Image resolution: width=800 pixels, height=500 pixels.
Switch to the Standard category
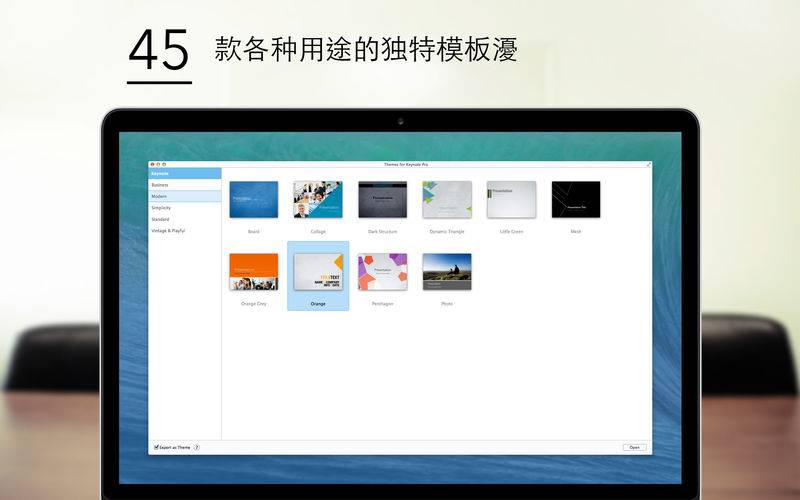tap(185, 219)
